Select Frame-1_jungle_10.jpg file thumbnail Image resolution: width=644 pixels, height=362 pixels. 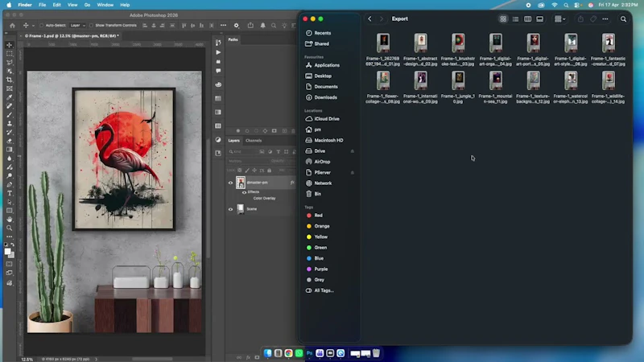click(458, 80)
